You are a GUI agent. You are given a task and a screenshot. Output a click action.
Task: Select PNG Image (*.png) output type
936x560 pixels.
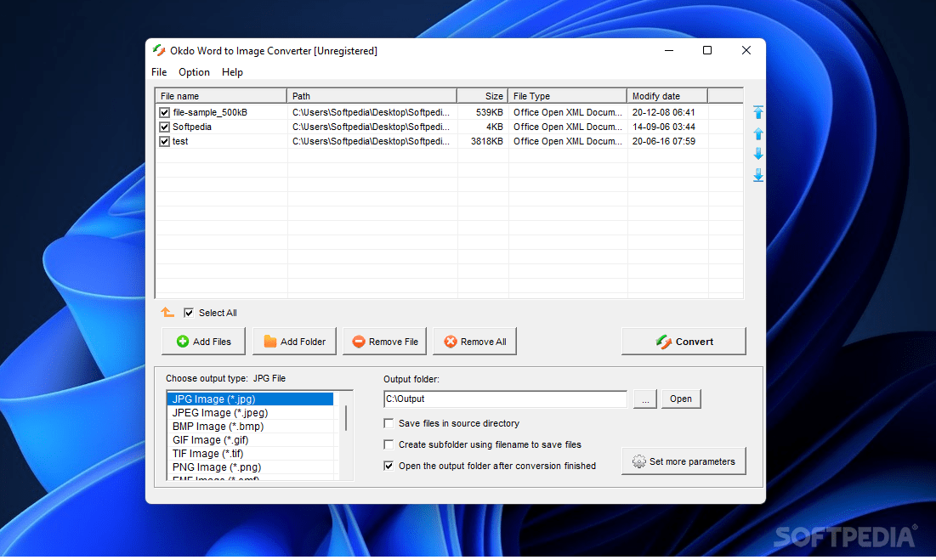[x=250, y=467]
